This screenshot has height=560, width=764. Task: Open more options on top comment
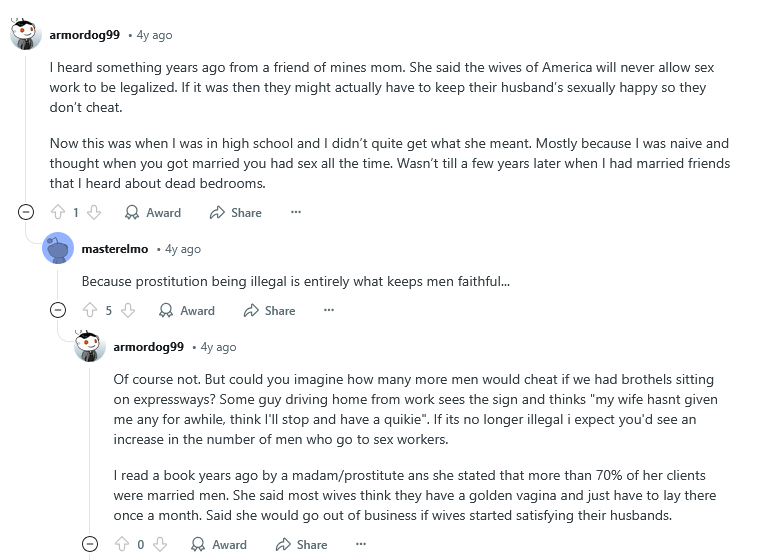tap(295, 212)
